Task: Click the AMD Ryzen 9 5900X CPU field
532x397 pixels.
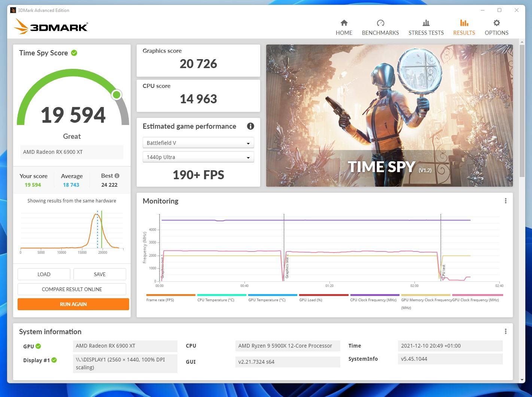Action: click(288, 346)
